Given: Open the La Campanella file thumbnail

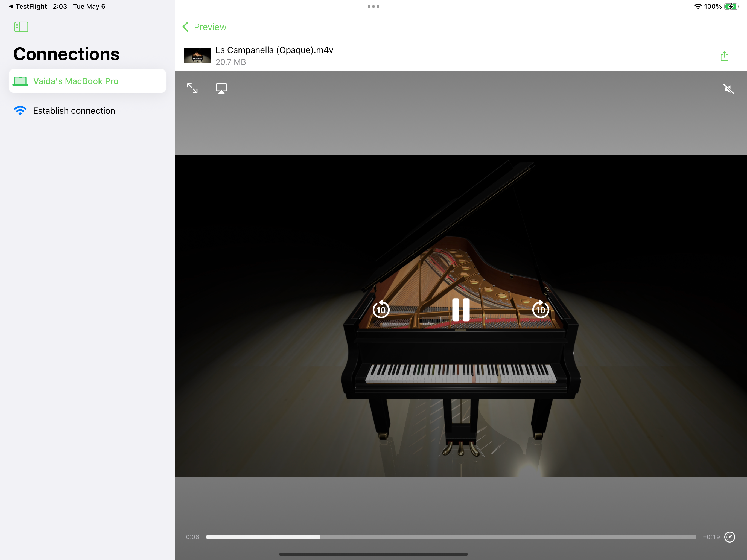Looking at the screenshot, I should coord(197,56).
